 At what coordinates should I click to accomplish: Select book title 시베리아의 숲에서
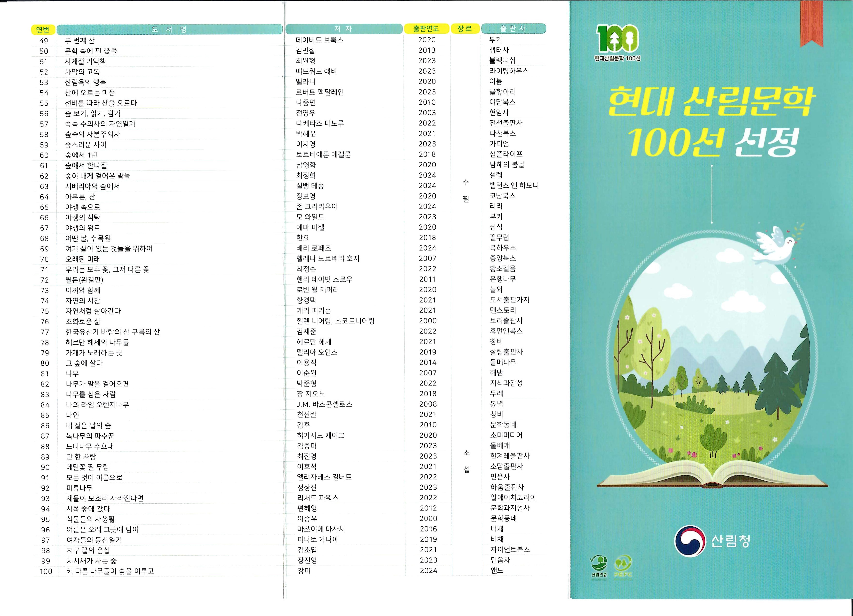point(93,186)
